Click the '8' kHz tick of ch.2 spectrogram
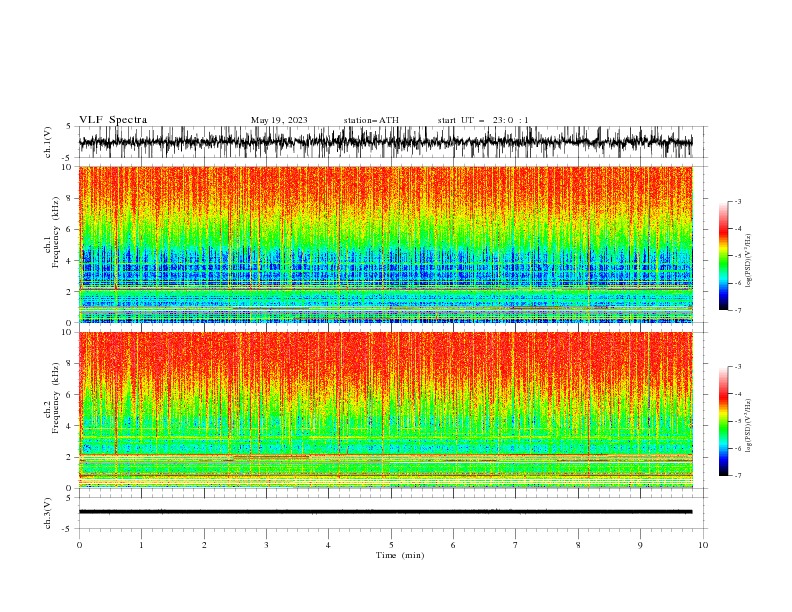The height and width of the screenshot is (612, 792). [x=71, y=364]
